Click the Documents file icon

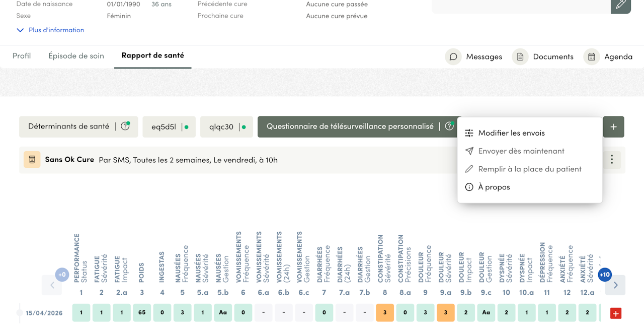pos(520,56)
